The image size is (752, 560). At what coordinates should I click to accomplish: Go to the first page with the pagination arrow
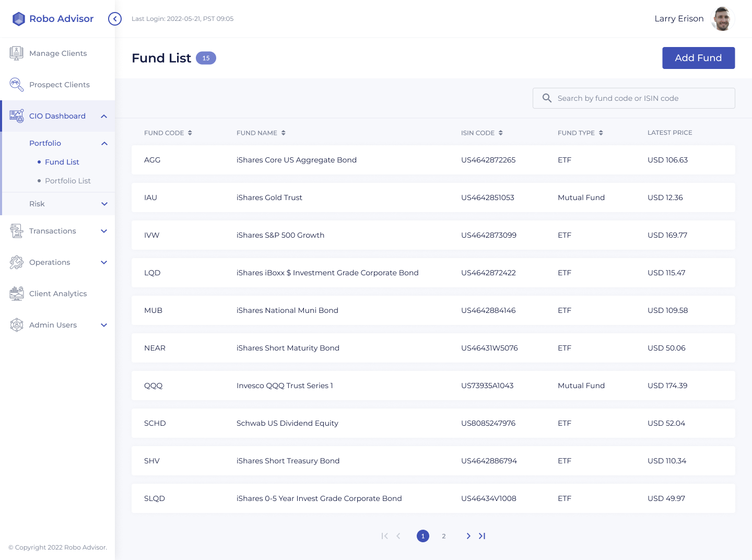click(385, 536)
